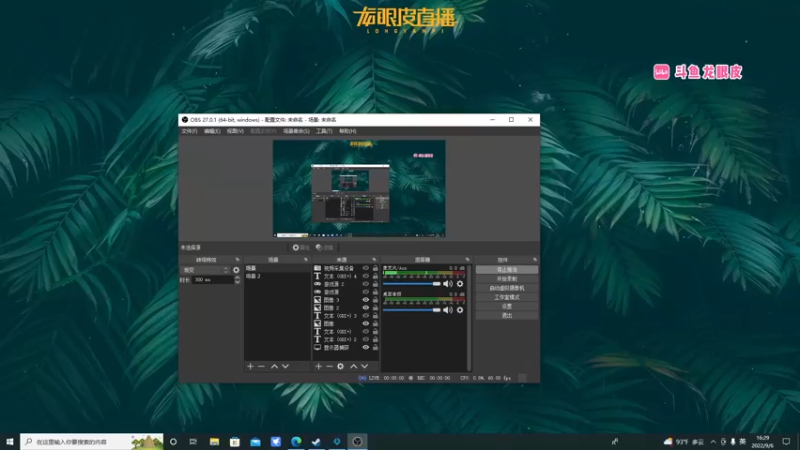
Task: Increase transition duration with up arrow
Action: pyautogui.click(x=237, y=278)
